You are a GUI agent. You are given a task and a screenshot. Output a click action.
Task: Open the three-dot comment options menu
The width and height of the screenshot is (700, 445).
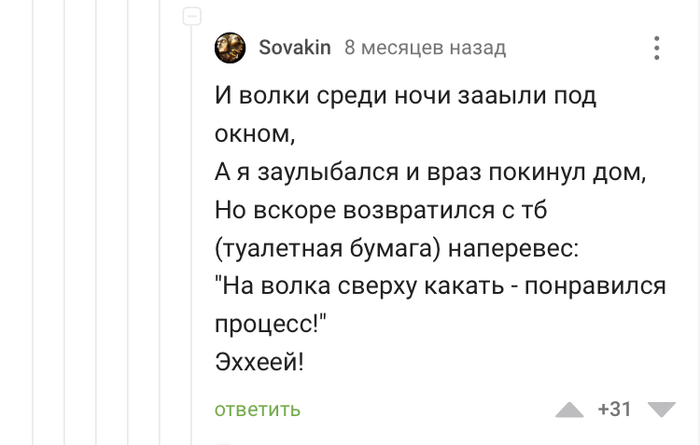pos(657,48)
